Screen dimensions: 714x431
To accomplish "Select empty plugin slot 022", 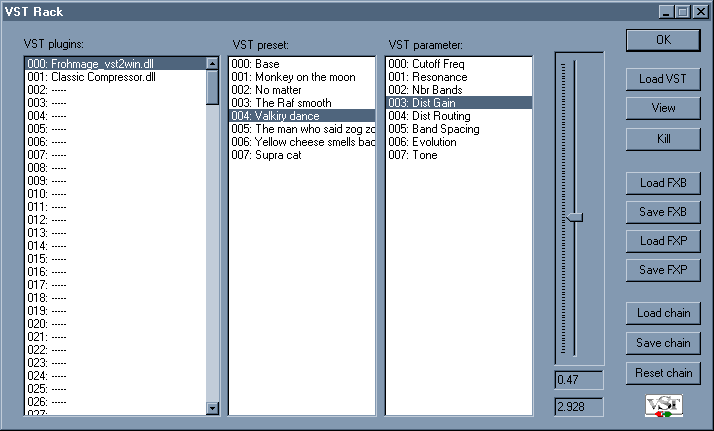I will pos(116,350).
